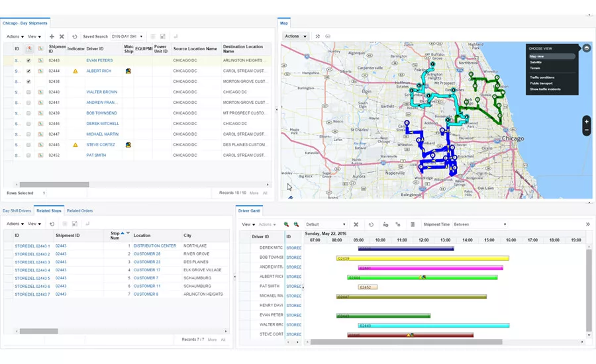596x364 pixels.
Task: Open View menu in Chicago Day Shipments
Action: (34, 36)
